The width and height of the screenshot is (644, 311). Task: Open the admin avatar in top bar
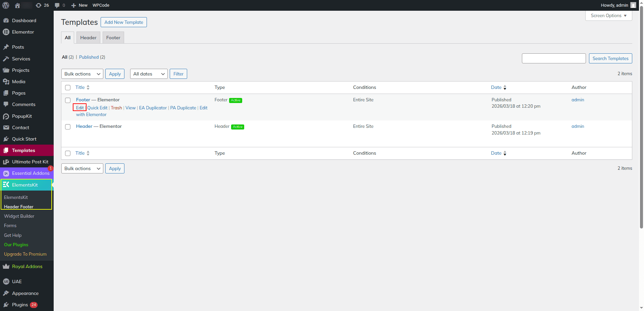(633, 5)
